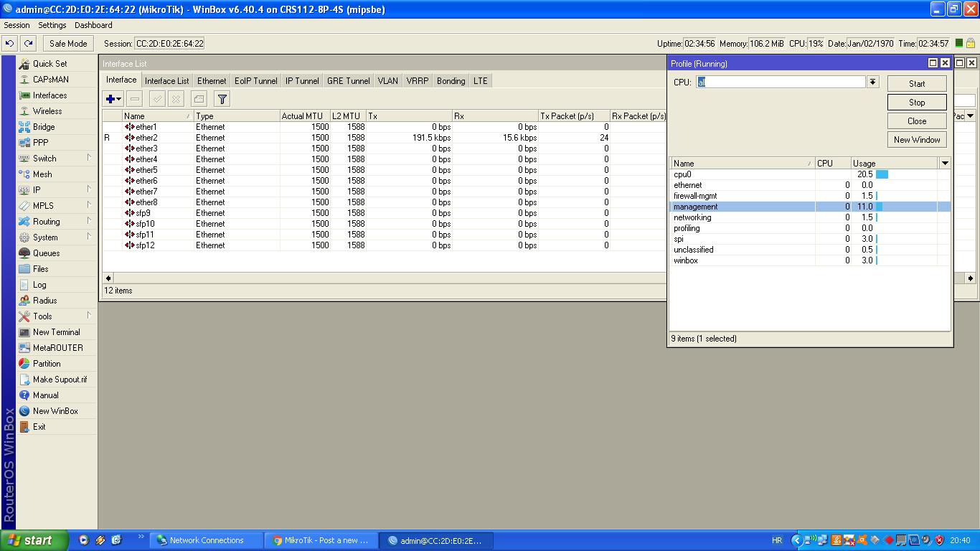Viewport: 980px width, 551px height.
Task: Open the add interface plus dropdown
Action: tap(113, 99)
